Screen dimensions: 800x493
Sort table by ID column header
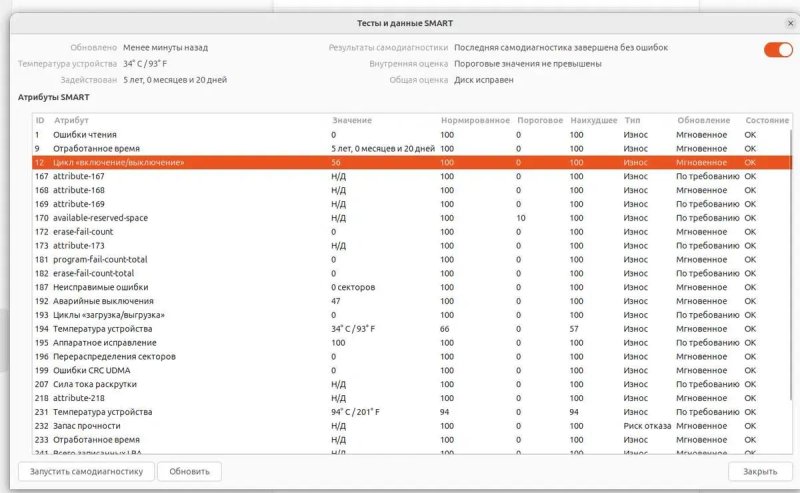point(40,120)
